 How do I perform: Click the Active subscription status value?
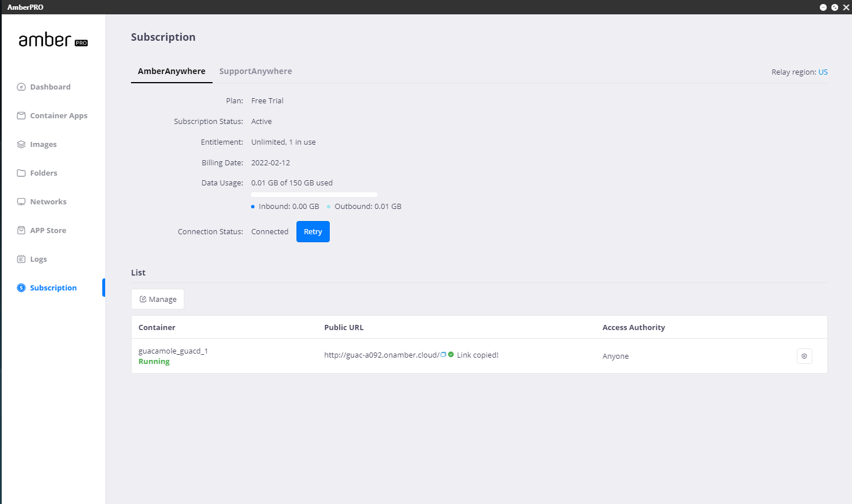(261, 121)
